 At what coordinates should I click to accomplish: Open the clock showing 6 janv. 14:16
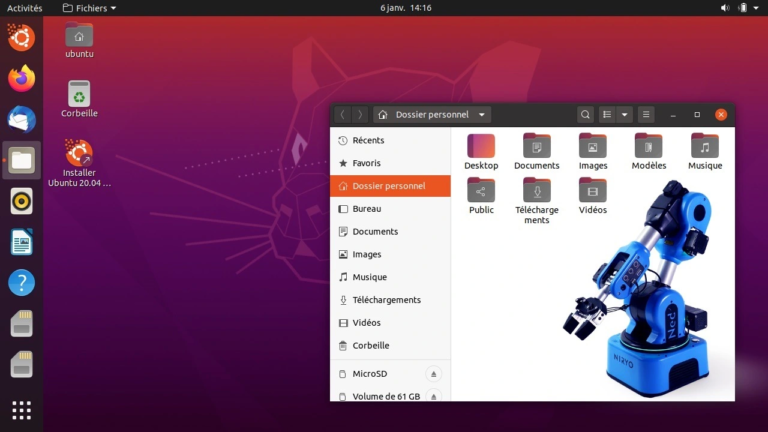[x=406, y=8]
